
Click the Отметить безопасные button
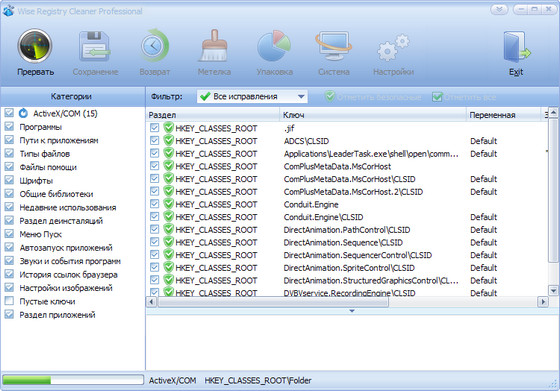click(x=373, y=97)
